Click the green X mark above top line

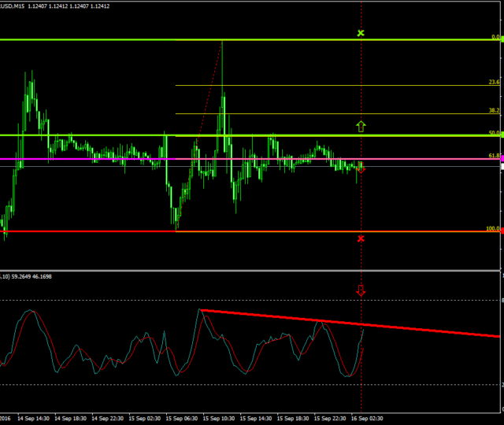pyautogui.click(x=361, y=33)
